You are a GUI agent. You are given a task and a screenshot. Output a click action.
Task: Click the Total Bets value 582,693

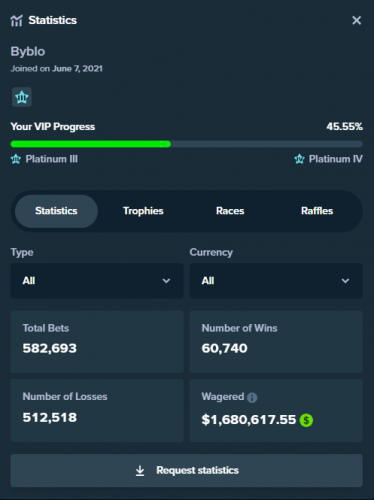click(50, 348)
